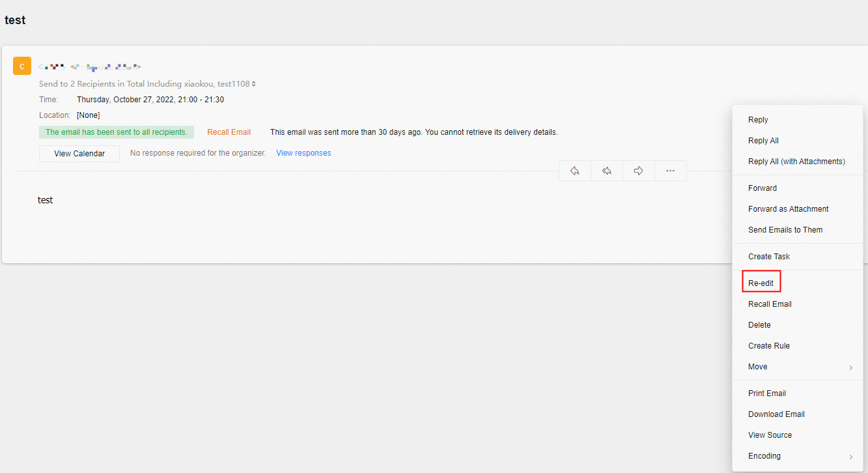Viewport: 868px width, 473px height.
Task: Click the Recall Email link
Action: tap(229, 132)
